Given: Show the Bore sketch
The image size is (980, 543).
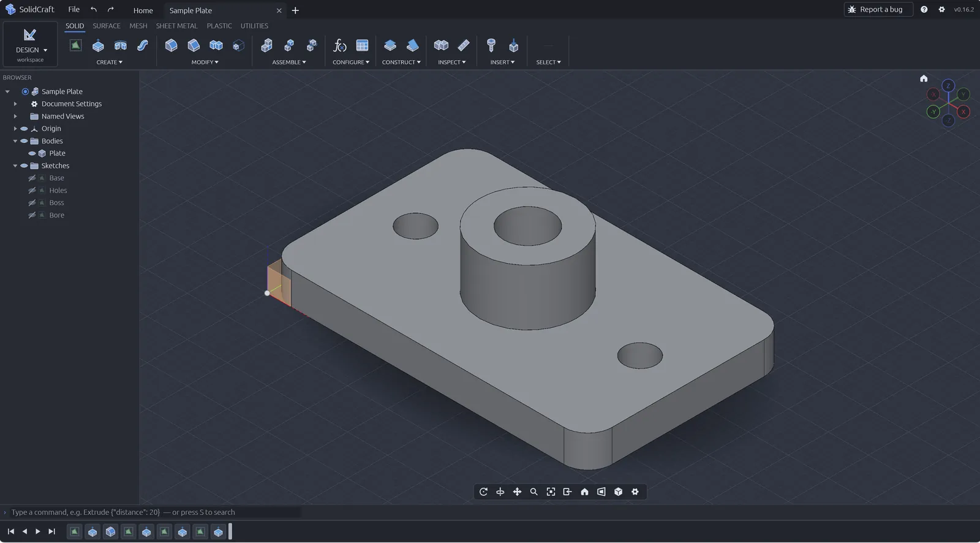Looking at the screenshot, I should pyautogui.click(x=32, y=215).
